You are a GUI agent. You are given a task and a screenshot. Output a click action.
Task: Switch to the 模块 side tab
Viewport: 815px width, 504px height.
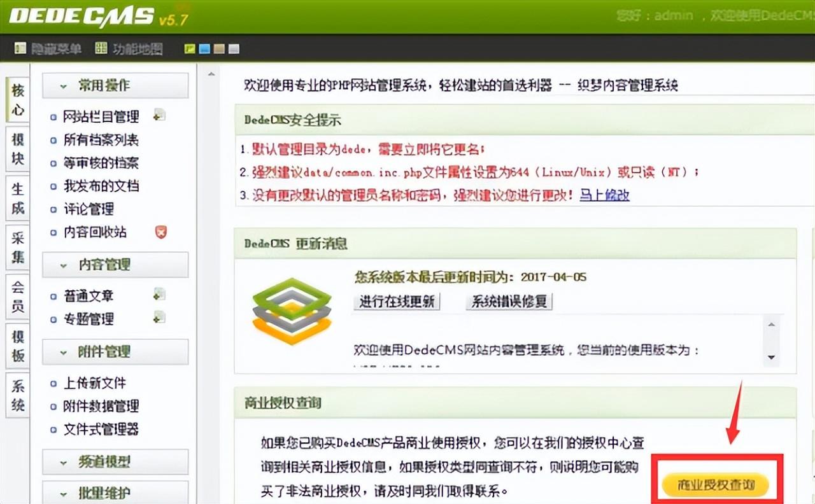(x=18, y=149)
